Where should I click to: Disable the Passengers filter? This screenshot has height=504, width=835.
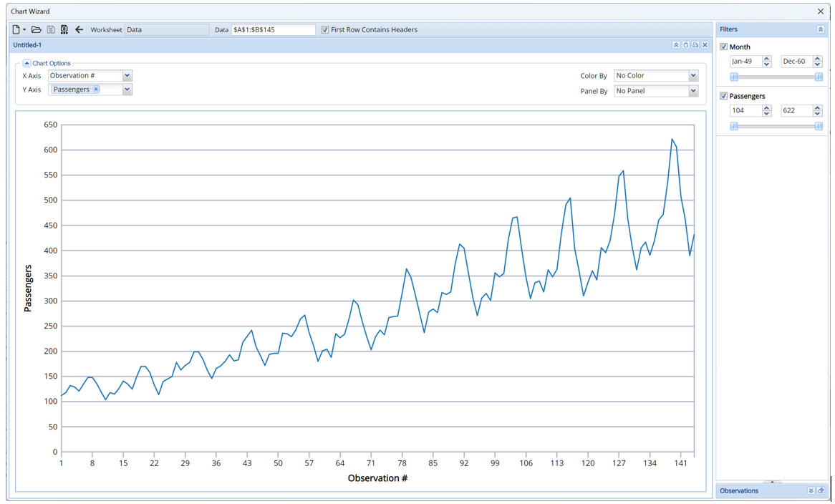tap(723, 95)
